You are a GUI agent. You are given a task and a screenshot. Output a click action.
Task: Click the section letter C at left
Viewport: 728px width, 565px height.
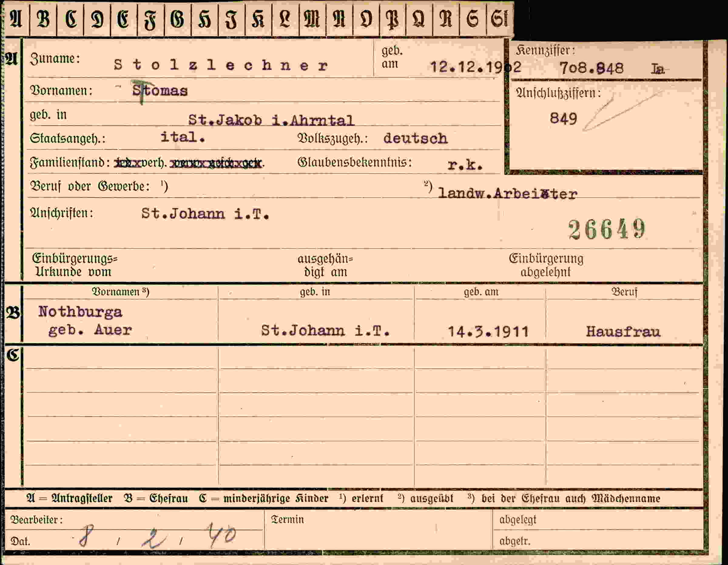13,355
